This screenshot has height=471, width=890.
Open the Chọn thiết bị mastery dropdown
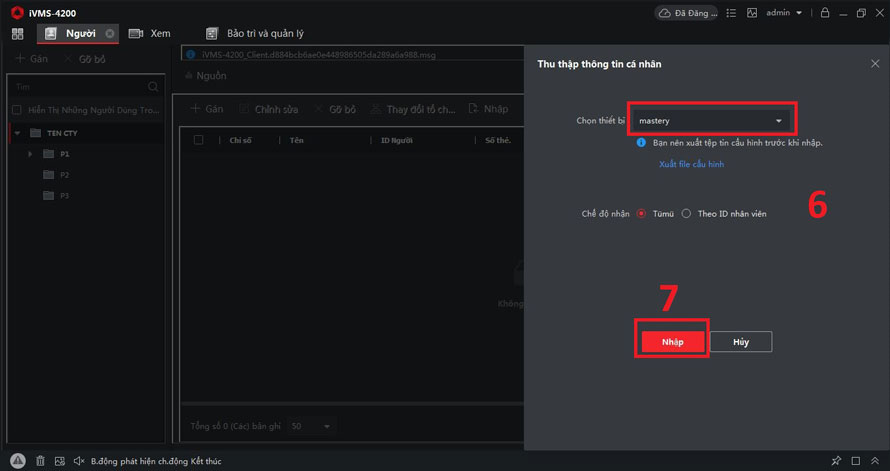click(711, 121)
